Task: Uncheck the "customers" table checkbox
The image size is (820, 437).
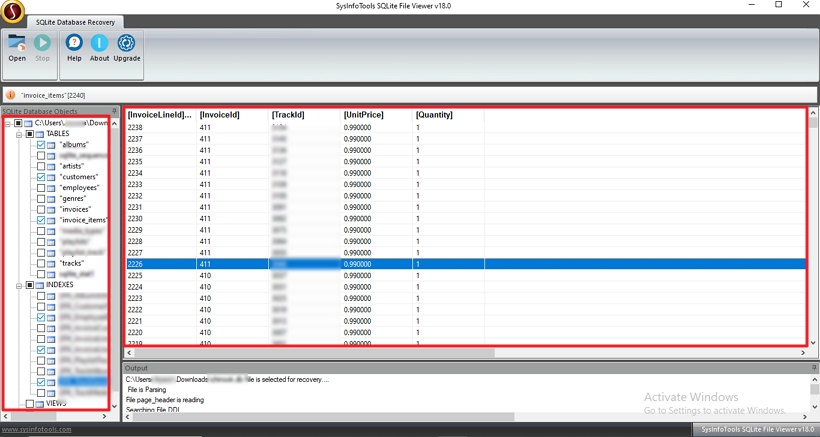Action: [41, 177]
